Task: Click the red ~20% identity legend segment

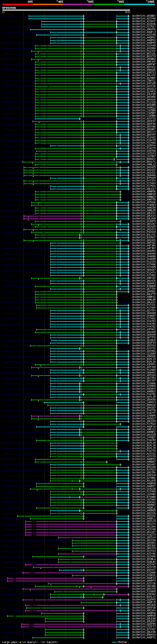Action: tap(17, 4)
